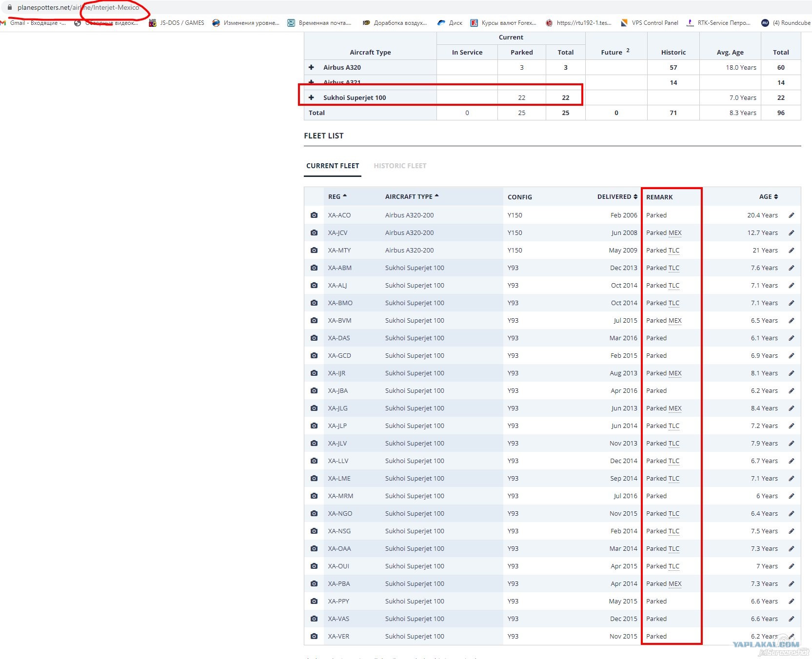Edit the XA-OUI row with pencil icon
The width and height of the screenshot is (812, 659).
pos(792,566)
